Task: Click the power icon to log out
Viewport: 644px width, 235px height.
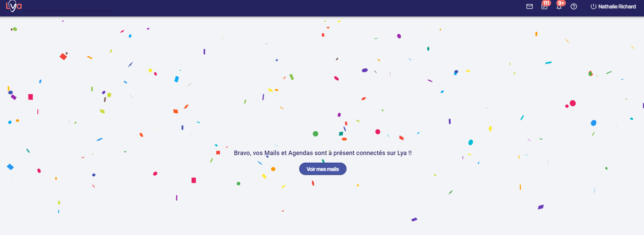Action: (x=593, y=7)
